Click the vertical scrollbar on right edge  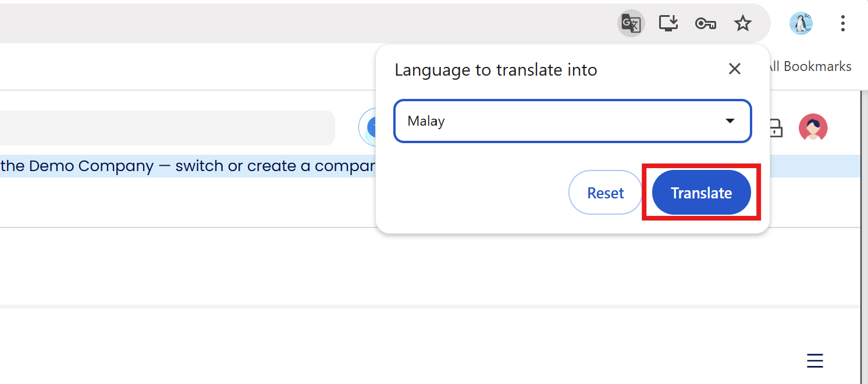tap(864, 233)
